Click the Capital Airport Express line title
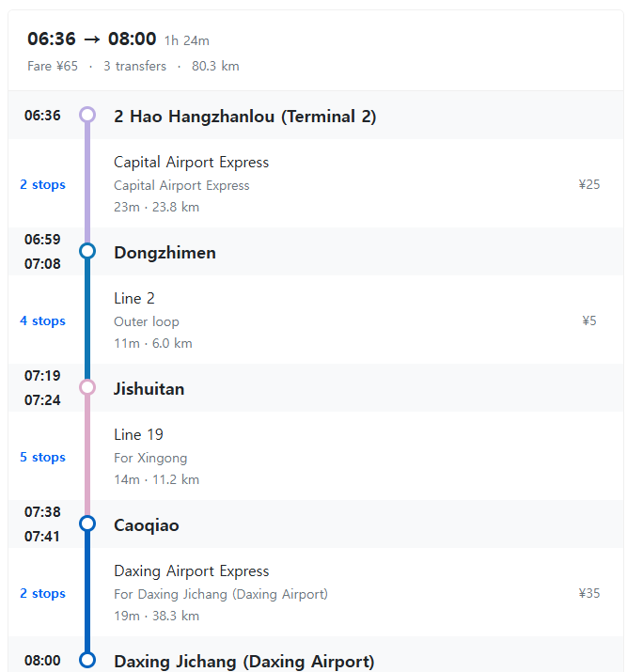The height and width of the screenshot is (672, 627). pyautogui.click(x=191, y=163)
